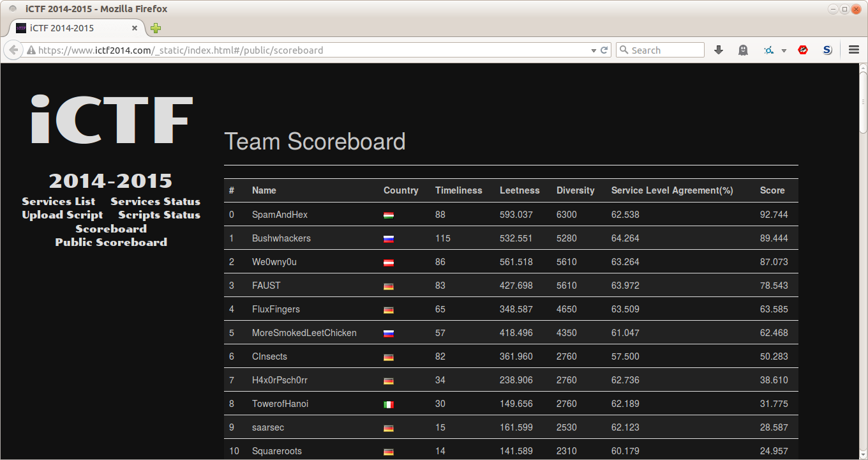Click team name FluxFingers

(x=276, y=309)
